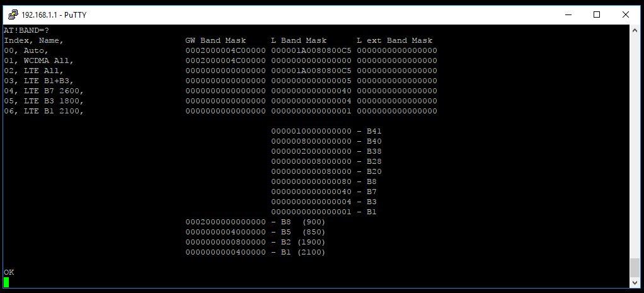Viewport: 644px width, 293px height.
Task: Click the green terminal cursor block
Action: [x=6, y=282]
